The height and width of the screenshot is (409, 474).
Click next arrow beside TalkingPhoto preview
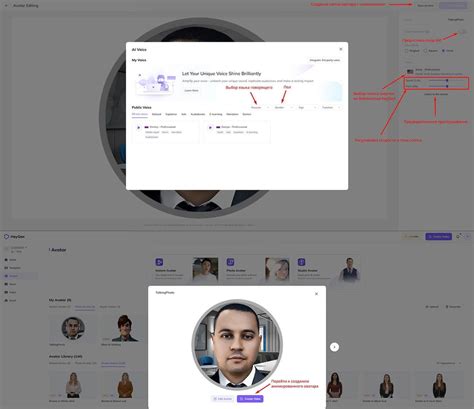pos(334,347)
